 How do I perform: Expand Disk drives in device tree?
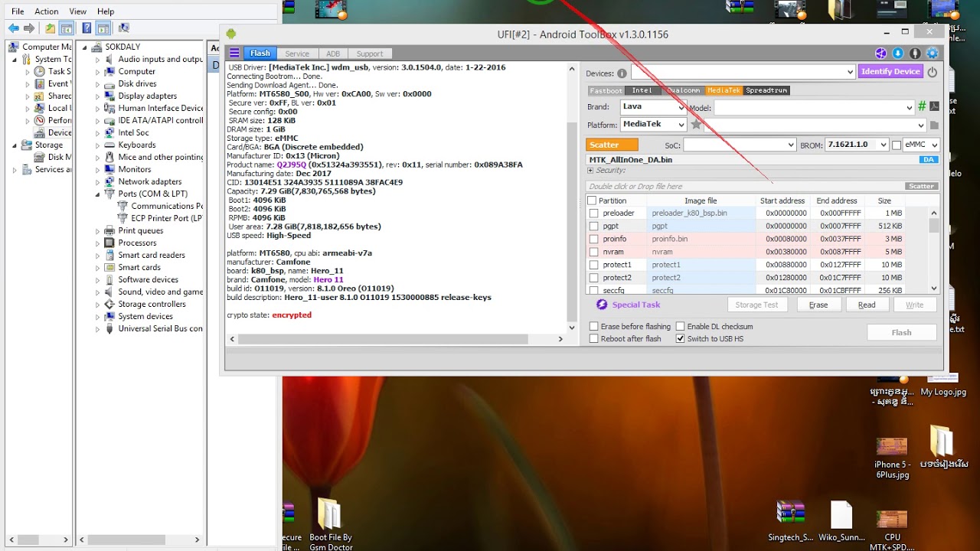[98, 84]
